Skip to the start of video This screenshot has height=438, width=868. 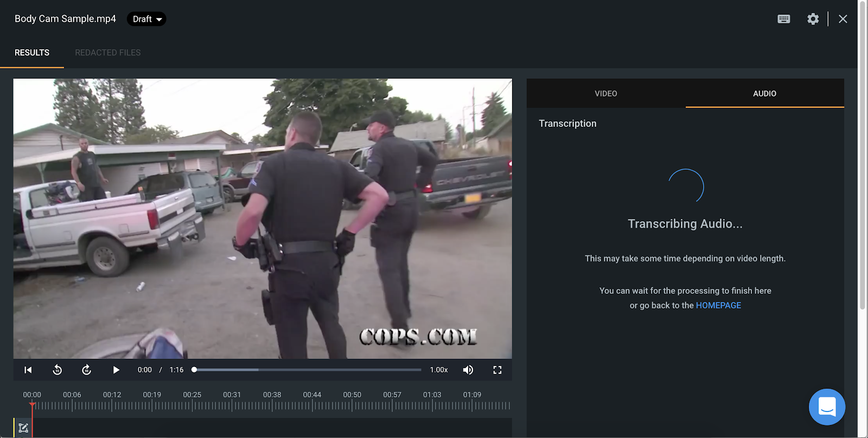click(x=28, y=370)
